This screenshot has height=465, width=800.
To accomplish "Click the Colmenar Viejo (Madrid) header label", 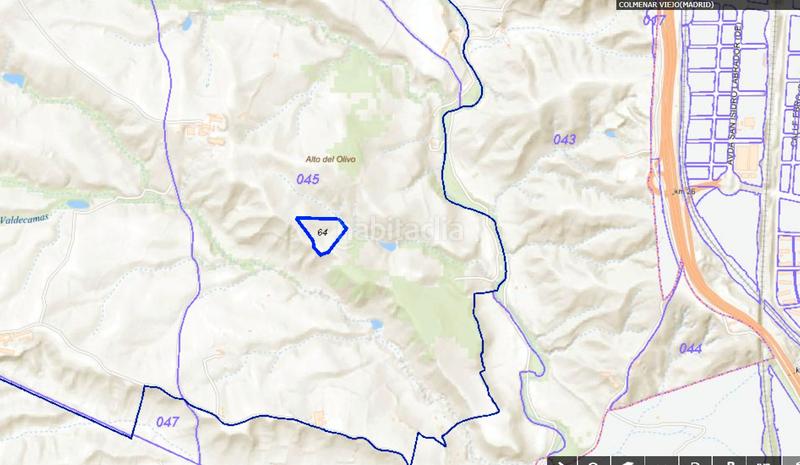I will (666, 5).
